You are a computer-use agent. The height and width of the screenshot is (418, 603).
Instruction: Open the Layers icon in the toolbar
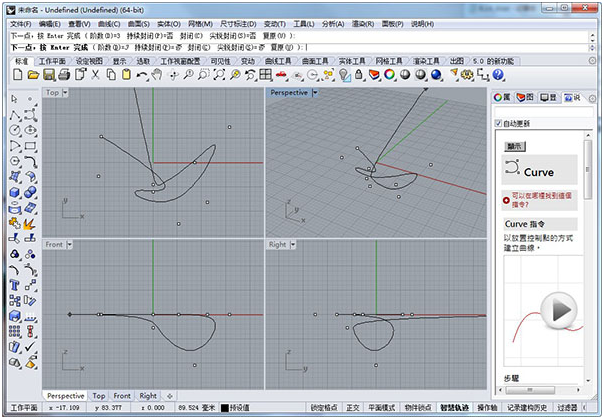tap(374, 75)
